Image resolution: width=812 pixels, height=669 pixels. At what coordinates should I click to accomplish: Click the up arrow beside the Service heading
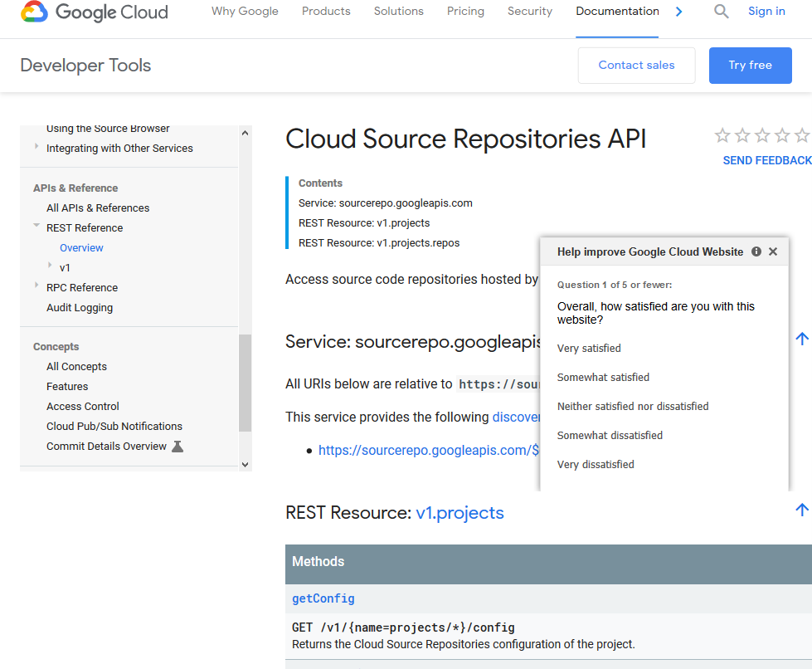pyautogui.click(x=802, y=339)
